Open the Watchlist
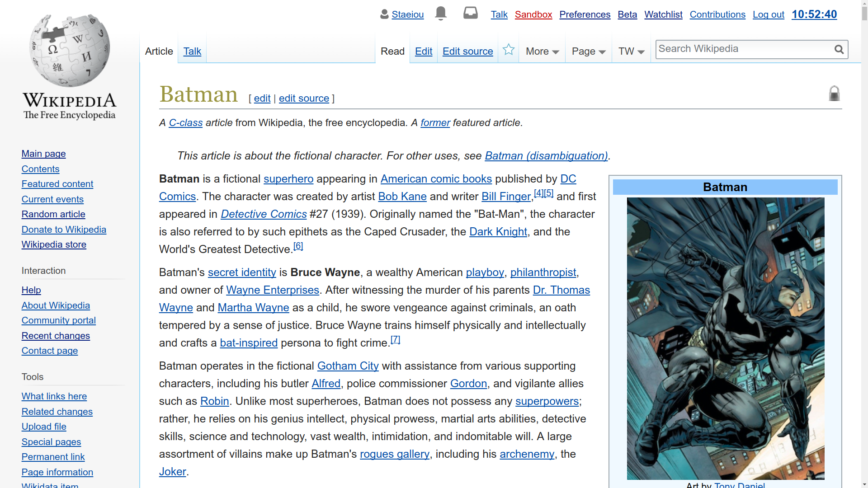868x488 pixels. (663, 14)
